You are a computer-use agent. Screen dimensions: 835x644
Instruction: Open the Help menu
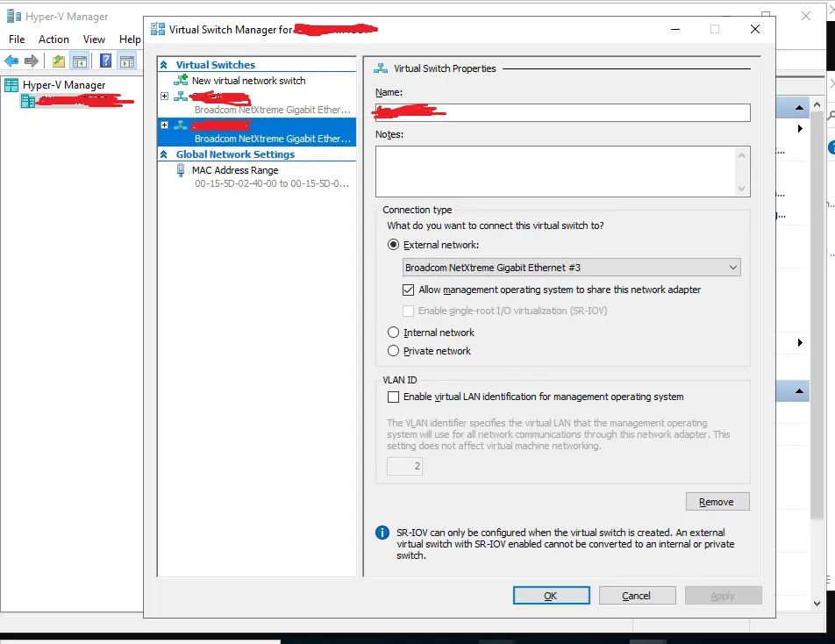tap(130, 39)
